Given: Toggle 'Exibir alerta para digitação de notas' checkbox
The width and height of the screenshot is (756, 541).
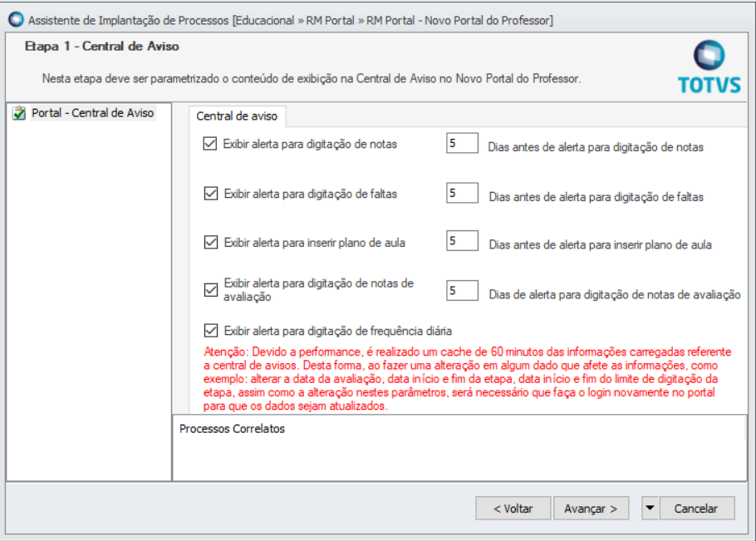Looking at the screenshot, I should point(210,144).
